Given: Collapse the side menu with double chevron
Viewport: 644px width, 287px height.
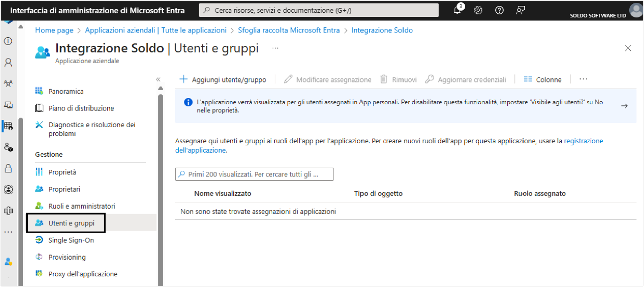Looking at the screenshot, I should (158, 80).
